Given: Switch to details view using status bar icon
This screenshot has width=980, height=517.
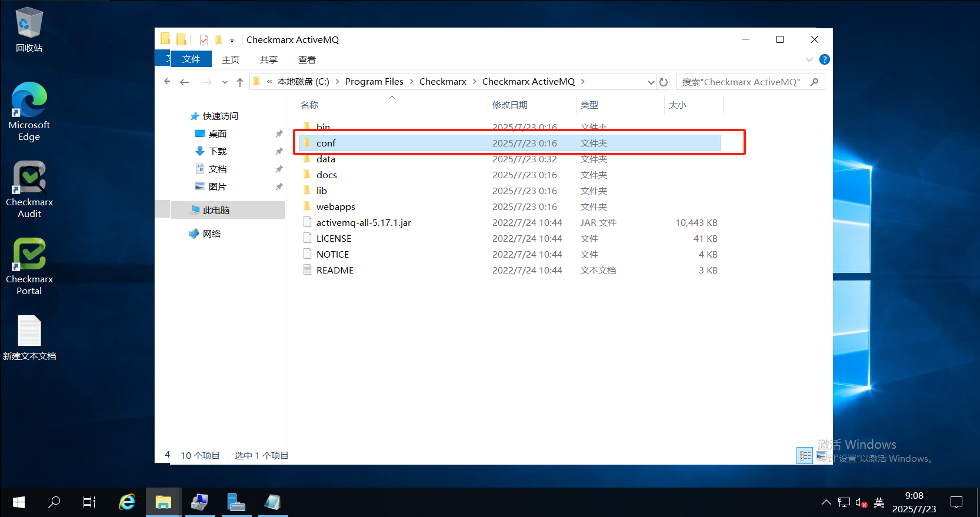Looking at the screenshot, I should 805,456.
